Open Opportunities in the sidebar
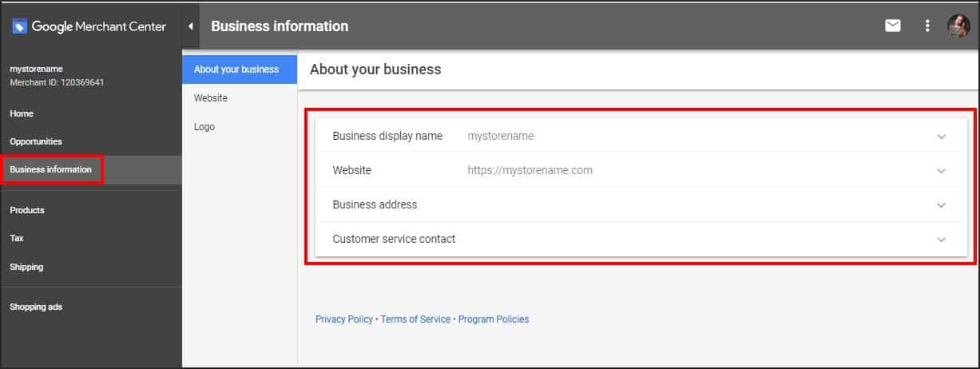 pos(36,141)
